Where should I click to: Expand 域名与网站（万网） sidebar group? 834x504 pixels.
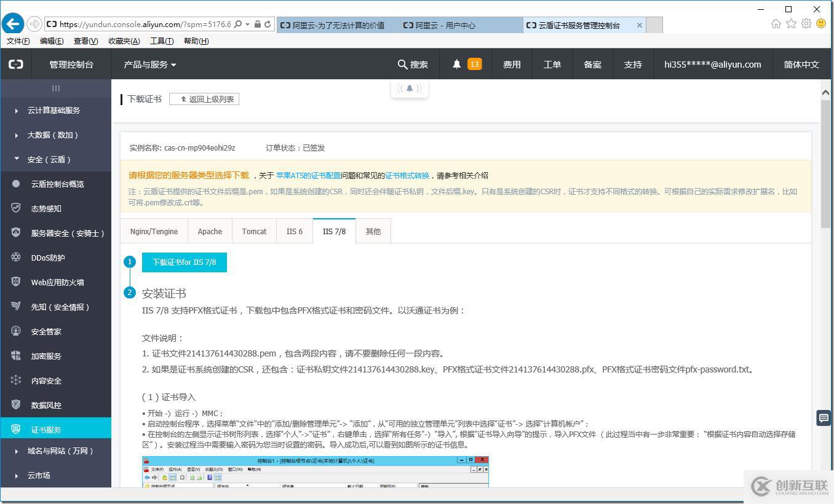point(55,451)
